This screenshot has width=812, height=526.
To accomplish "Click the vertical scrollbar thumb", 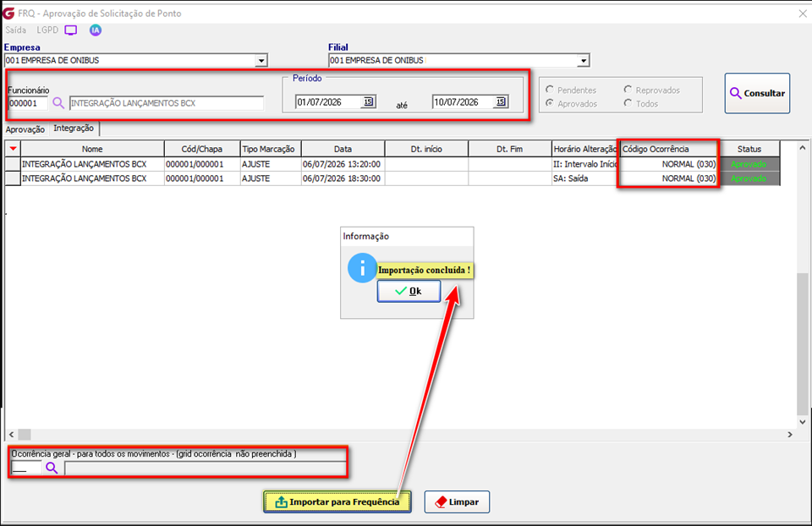I will click(802, 344).
